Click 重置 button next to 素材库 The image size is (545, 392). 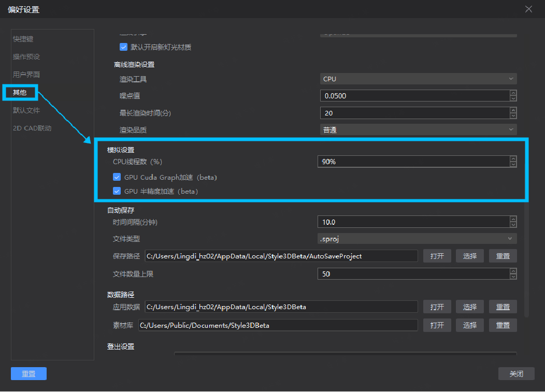[x=503, y=325]
